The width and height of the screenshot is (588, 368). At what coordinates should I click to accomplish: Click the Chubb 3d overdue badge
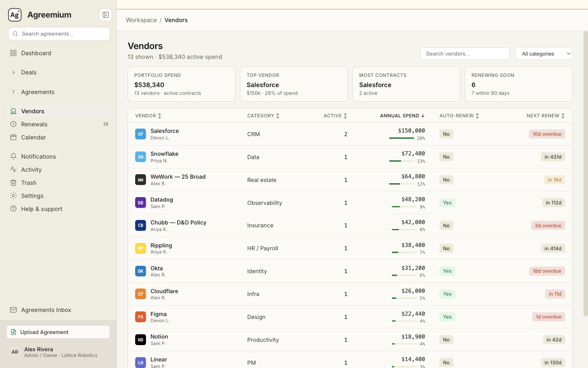[x=548, y=226]
